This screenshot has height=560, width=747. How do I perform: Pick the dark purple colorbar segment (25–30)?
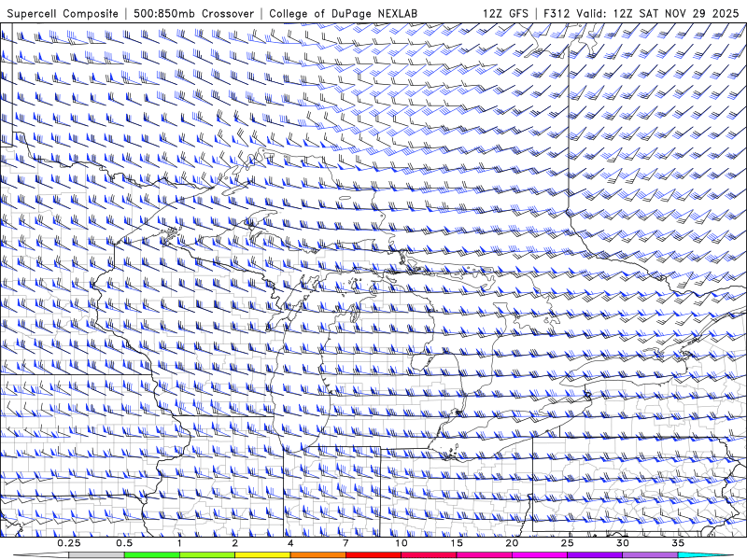pyautogui.click(x=595, y=555)
